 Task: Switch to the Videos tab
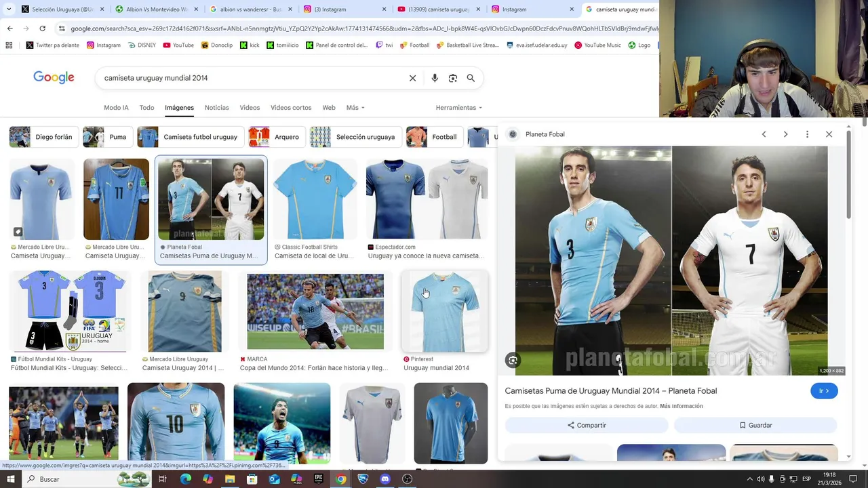(250, 108)
